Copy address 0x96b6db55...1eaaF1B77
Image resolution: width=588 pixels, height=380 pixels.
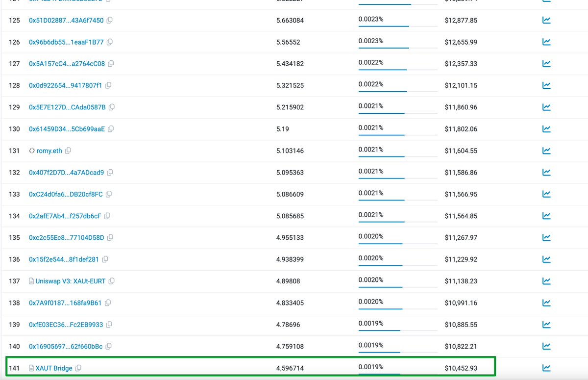[x=110, y=42]
